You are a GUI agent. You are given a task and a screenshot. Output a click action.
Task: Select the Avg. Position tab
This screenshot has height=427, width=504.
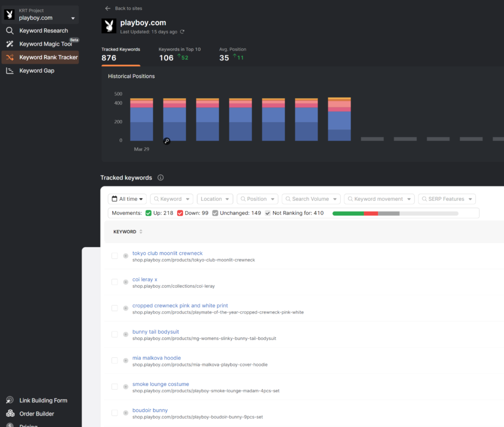(x=233, y=55)
